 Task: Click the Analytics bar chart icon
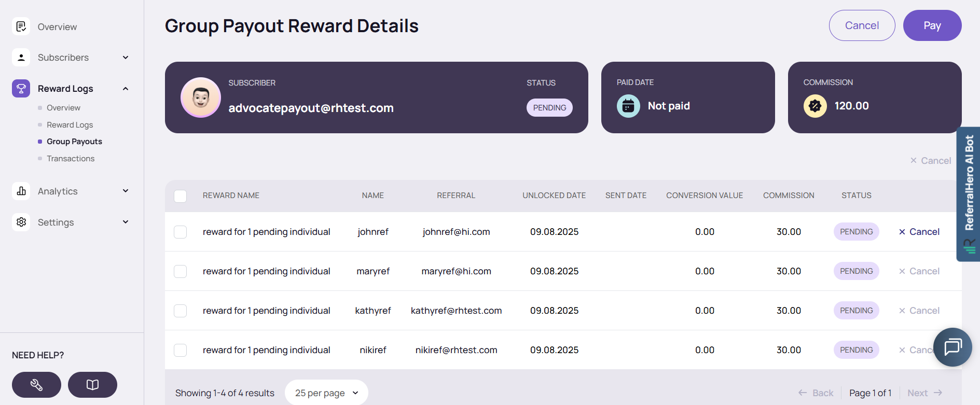click(21, 191)
